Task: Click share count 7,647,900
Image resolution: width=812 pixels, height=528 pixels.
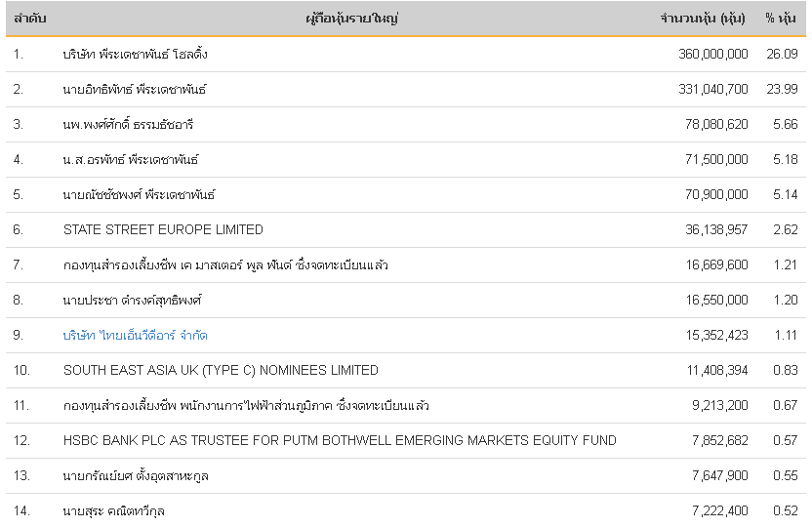Action: [720, 475]
